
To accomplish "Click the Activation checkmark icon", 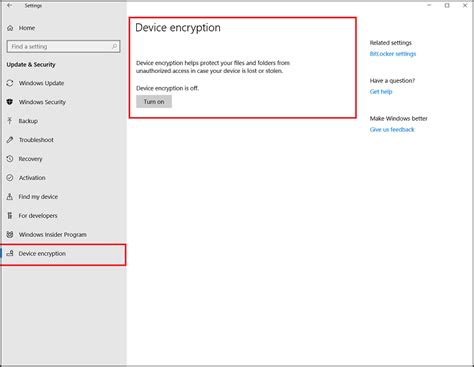I will pyautogui.click(x=10, y=178).
